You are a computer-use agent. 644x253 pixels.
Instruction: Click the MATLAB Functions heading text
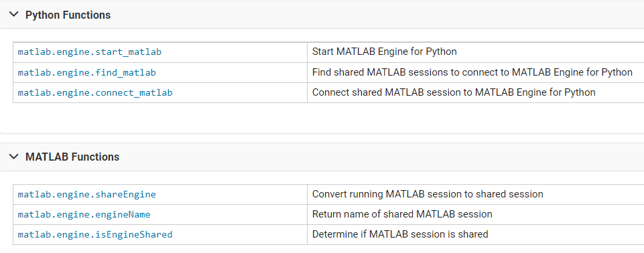tap(72, 157)
